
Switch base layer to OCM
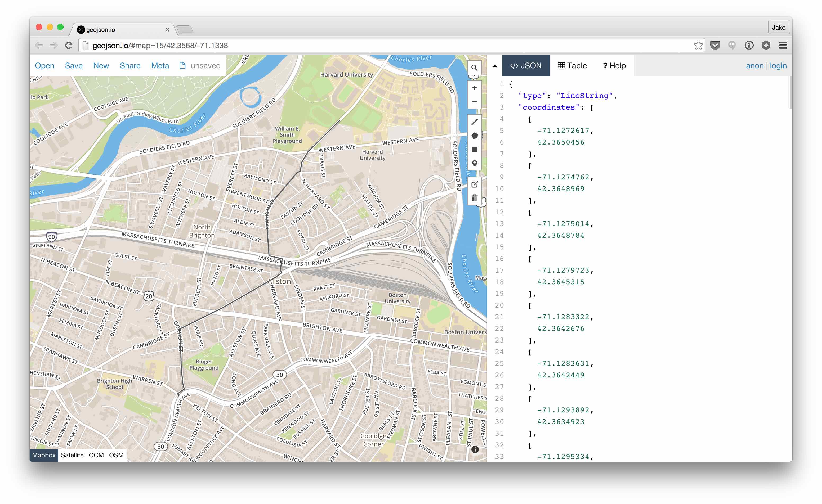[96, 455]
